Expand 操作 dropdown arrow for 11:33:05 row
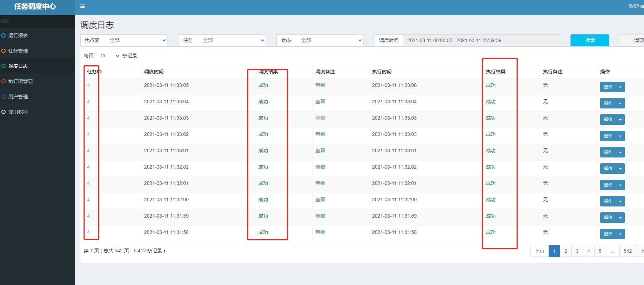 (x=620, y=87)
